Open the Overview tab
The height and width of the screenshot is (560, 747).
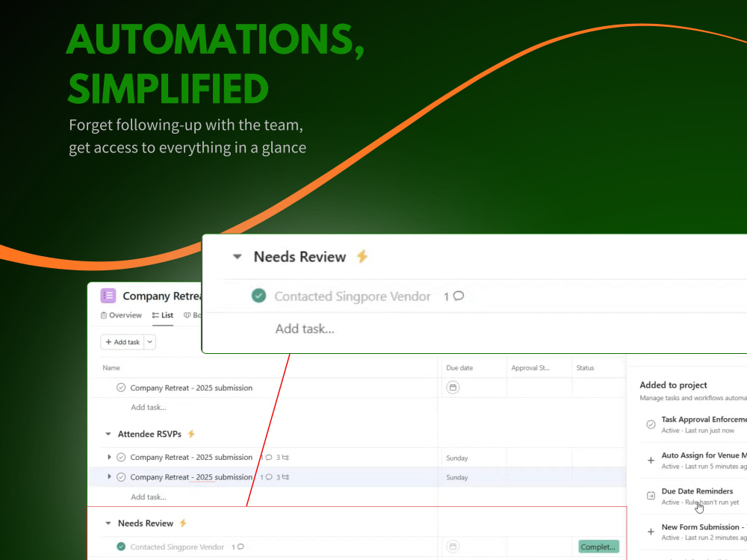tap(121, 315)
